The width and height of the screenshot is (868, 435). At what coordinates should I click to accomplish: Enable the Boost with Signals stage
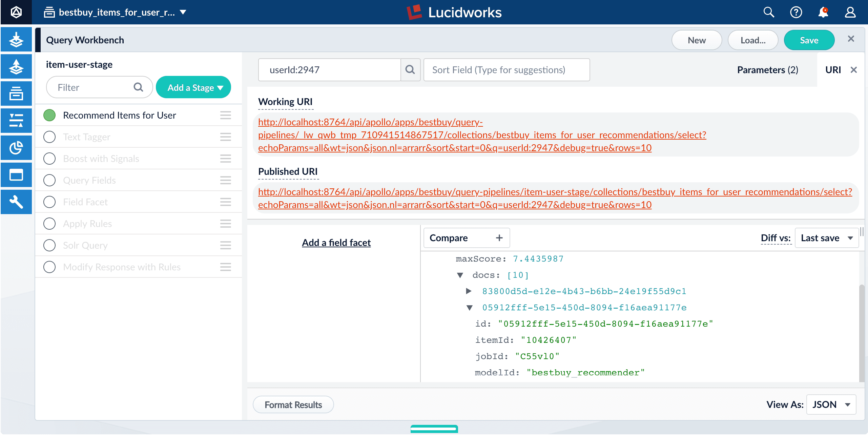[x=49, y=159]
